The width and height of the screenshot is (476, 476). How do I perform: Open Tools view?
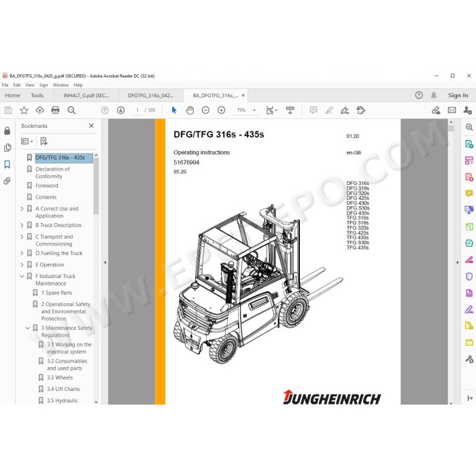(x=37, y=95)
